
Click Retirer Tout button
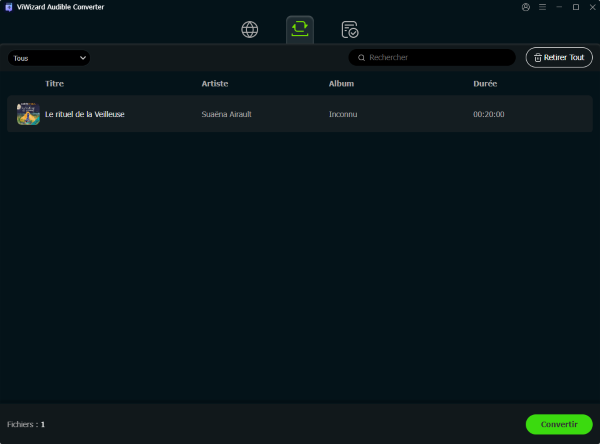click(559, 57)
